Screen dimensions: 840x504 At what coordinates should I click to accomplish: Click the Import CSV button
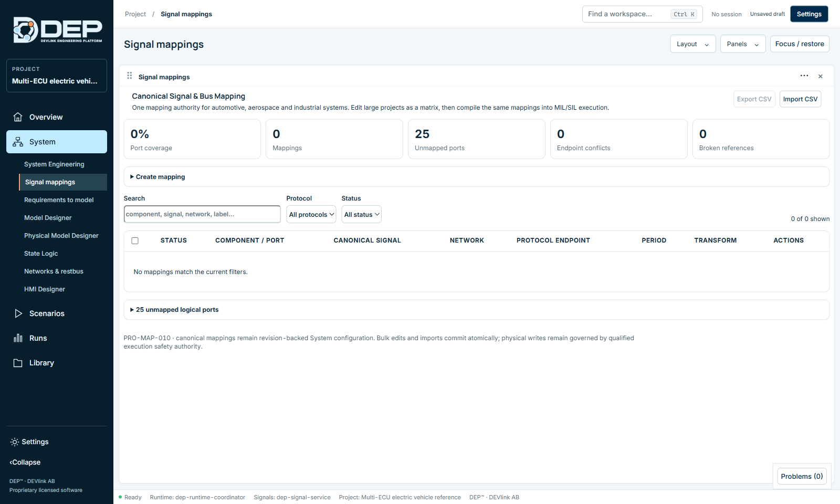pyautogui.click(x=800, y=99)
